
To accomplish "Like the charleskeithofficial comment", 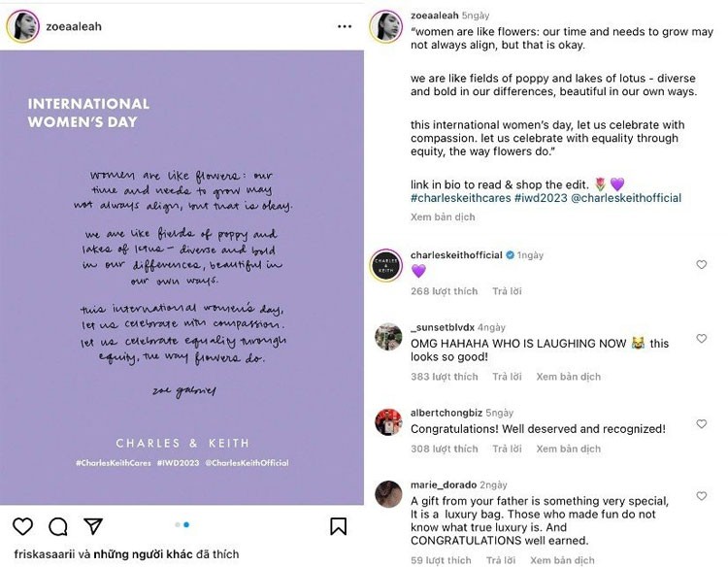I will pyautogui.click(x=702, y=264).
